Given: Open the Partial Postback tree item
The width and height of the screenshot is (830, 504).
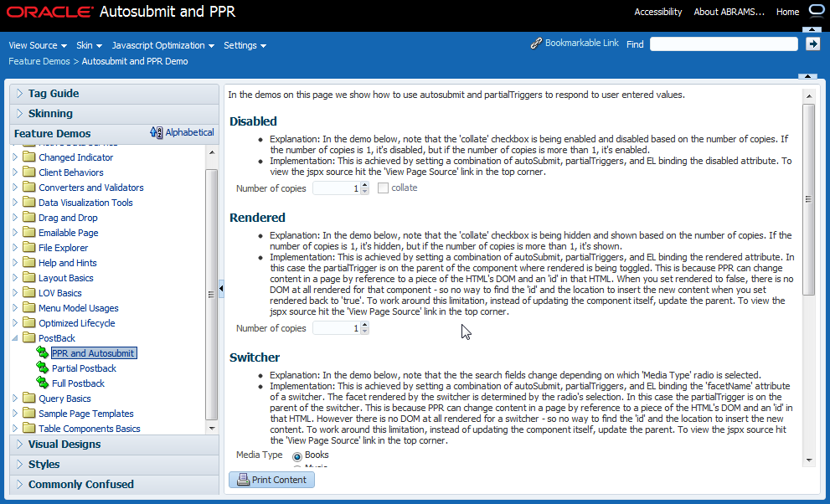Looking at the screenshot, I should click(84, 368).
